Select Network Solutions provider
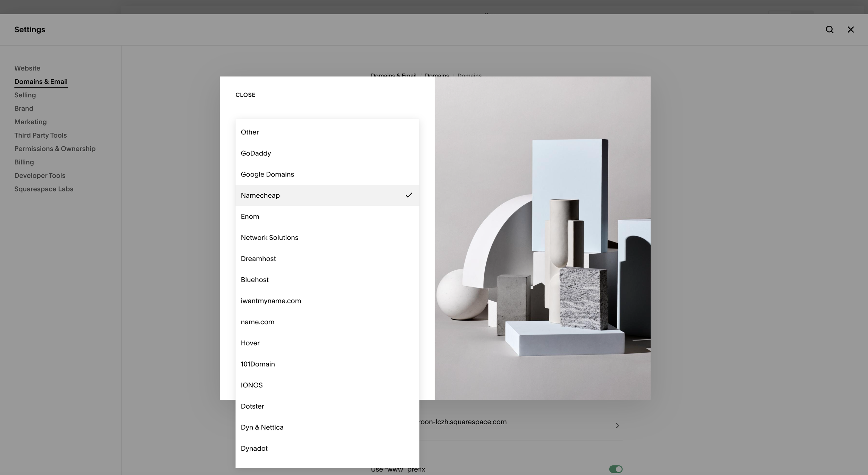The width and height of the screenshot is (868, 475). (269, 238)
